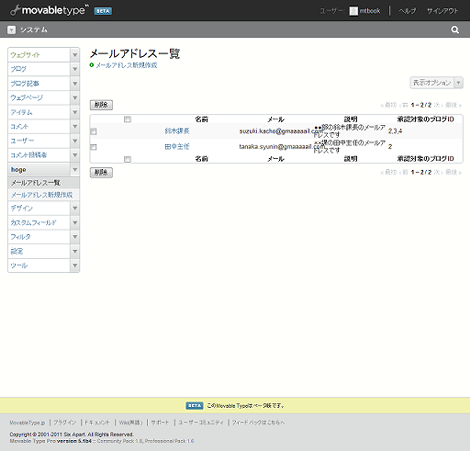Expand the カスタムフィールド menu arrow

coord(75,222)
